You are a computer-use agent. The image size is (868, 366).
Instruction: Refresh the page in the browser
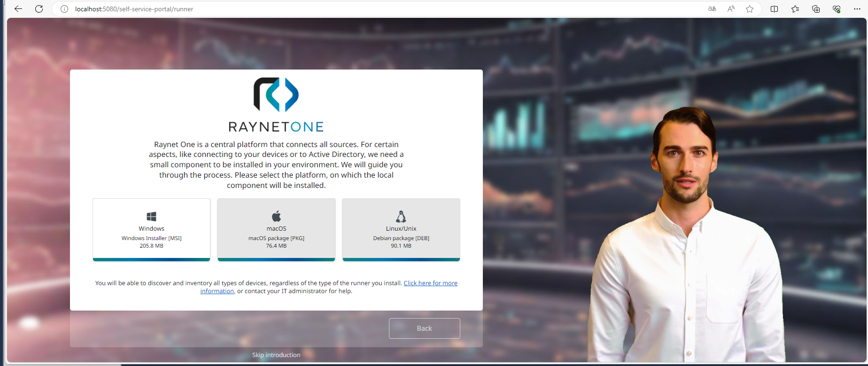pos(39,9)
